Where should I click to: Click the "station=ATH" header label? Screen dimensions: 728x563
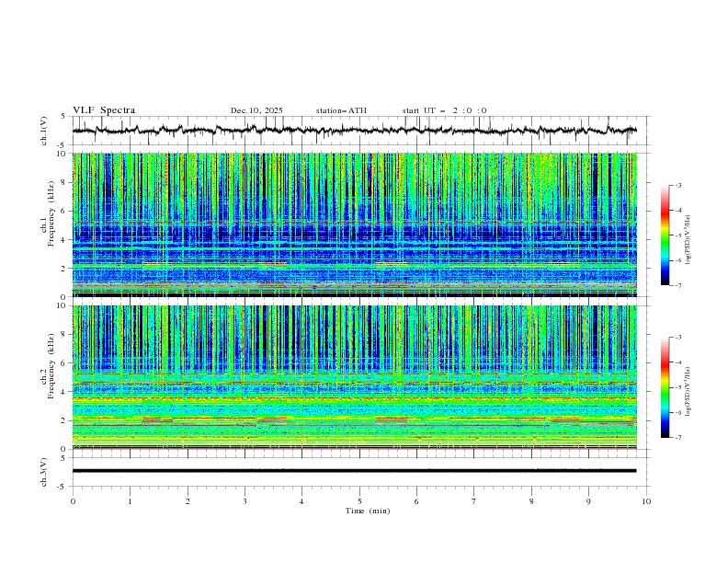[341, 110]
